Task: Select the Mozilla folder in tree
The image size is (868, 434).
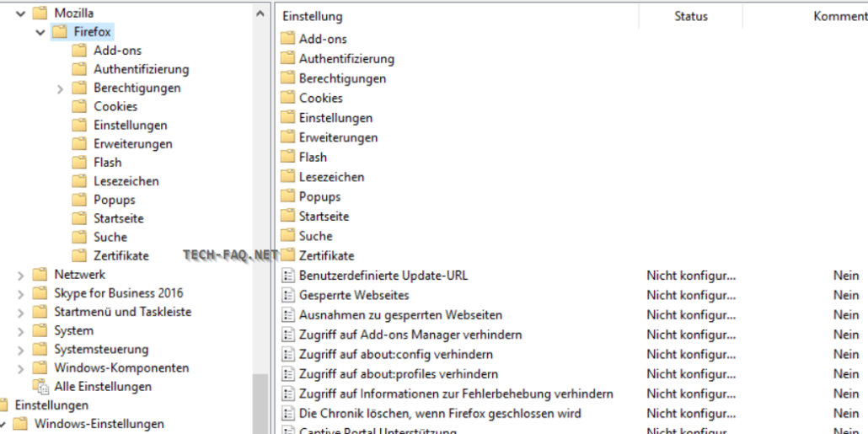Action: point(73,13)
